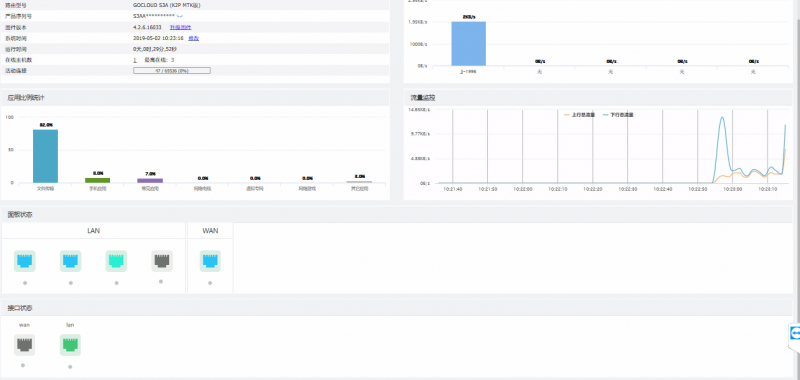This screenshot has width=800, height=380.
Task: Open the firmware upgrade link
Action: pos(181,27)
